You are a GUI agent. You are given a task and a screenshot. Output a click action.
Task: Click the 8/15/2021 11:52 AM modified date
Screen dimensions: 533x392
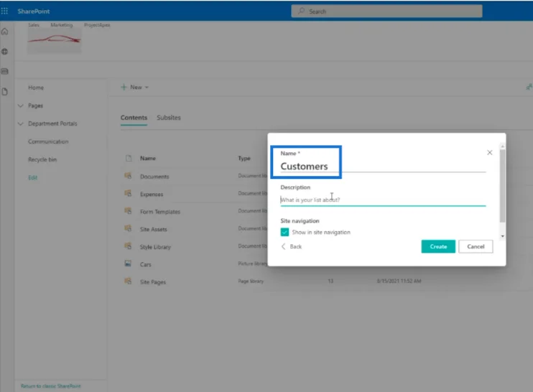[399, 281]
